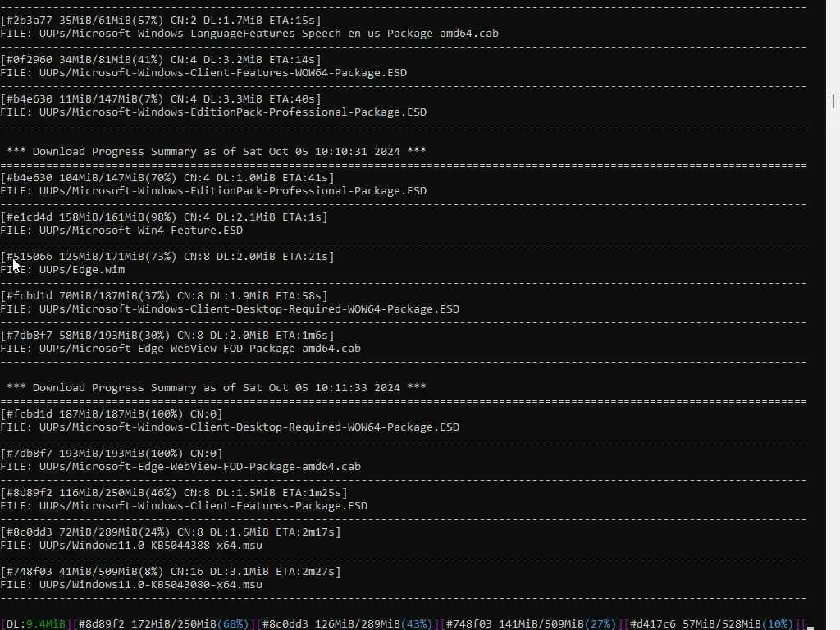Viewport: 840px width, 630px height.
Task: Select the UUPs/Microsoft-Win4-Feature.ESD file line
Action: coord(121,231)
